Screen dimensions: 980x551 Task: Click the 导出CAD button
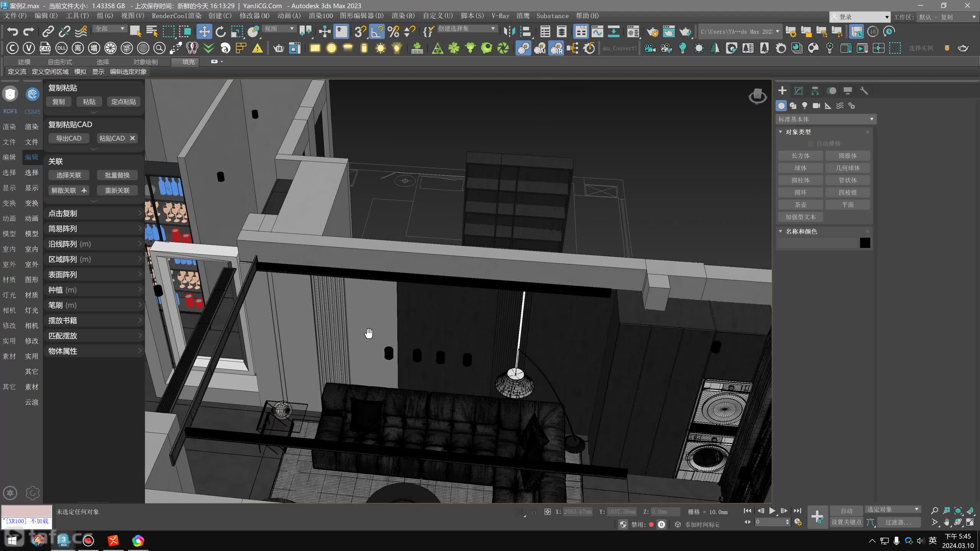tap(69, 138)
